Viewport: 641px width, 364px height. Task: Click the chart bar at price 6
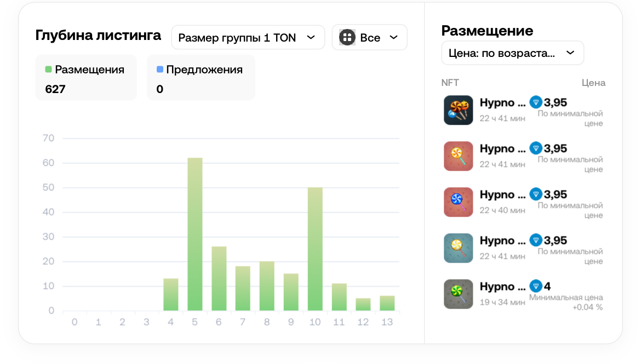(x=219, y=279)
